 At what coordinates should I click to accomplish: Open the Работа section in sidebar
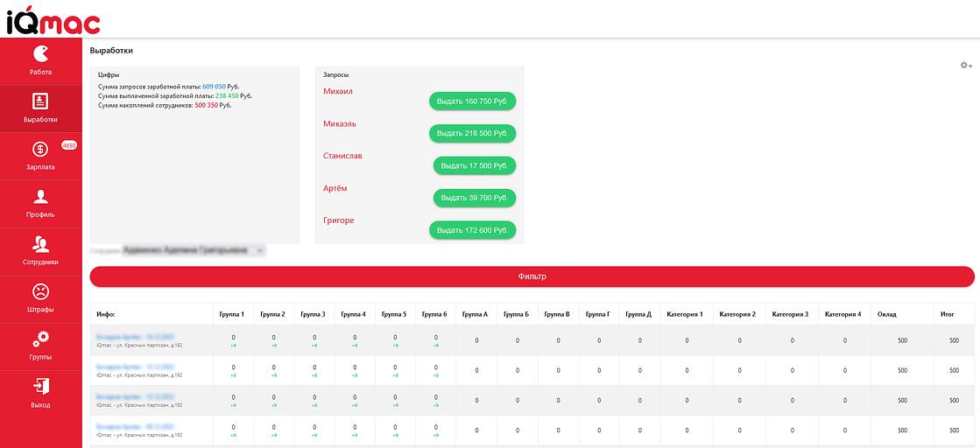(40, 54)
